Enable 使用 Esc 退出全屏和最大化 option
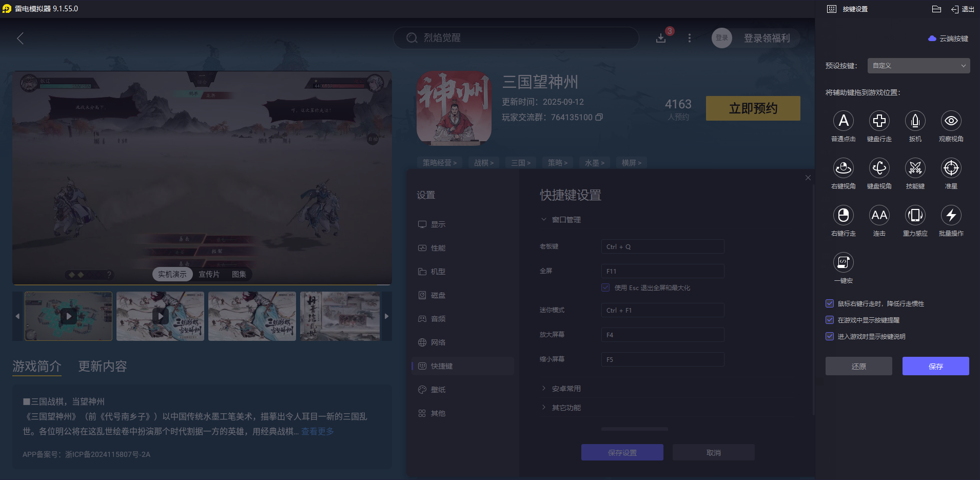This screenshot has height=480, width=980. coord(604,287)
